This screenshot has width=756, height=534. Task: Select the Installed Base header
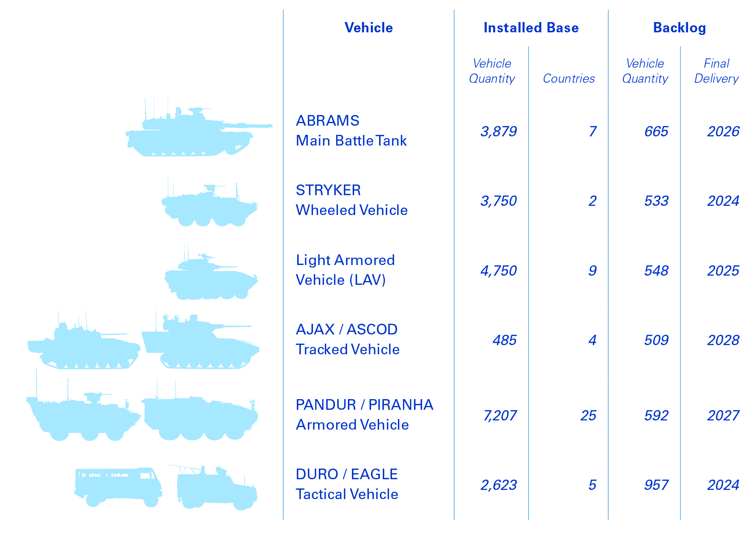pos(531,28)
